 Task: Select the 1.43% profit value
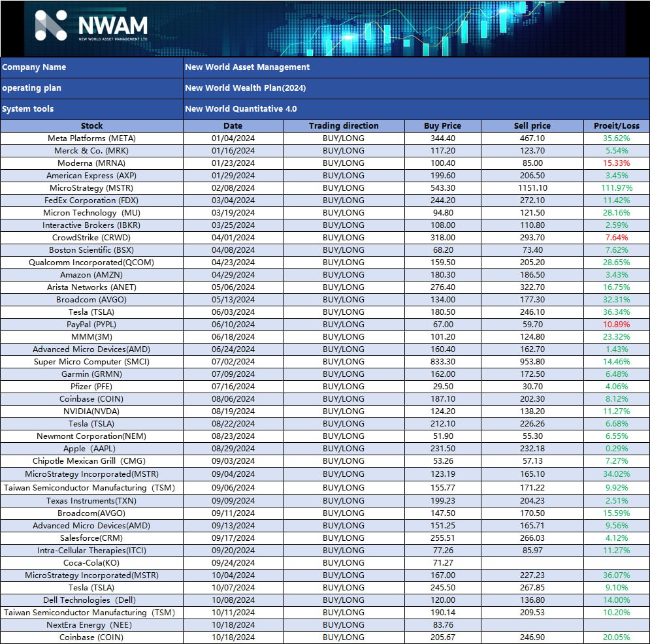coord(617,350)
